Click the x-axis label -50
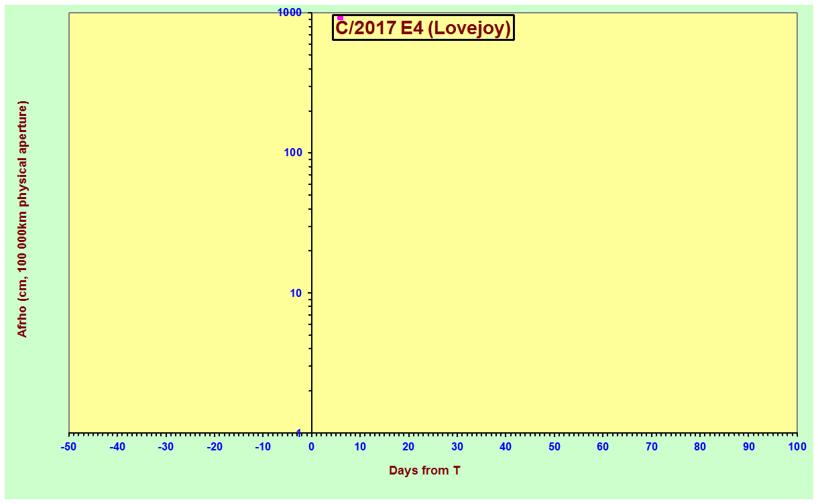 (69, 446)
